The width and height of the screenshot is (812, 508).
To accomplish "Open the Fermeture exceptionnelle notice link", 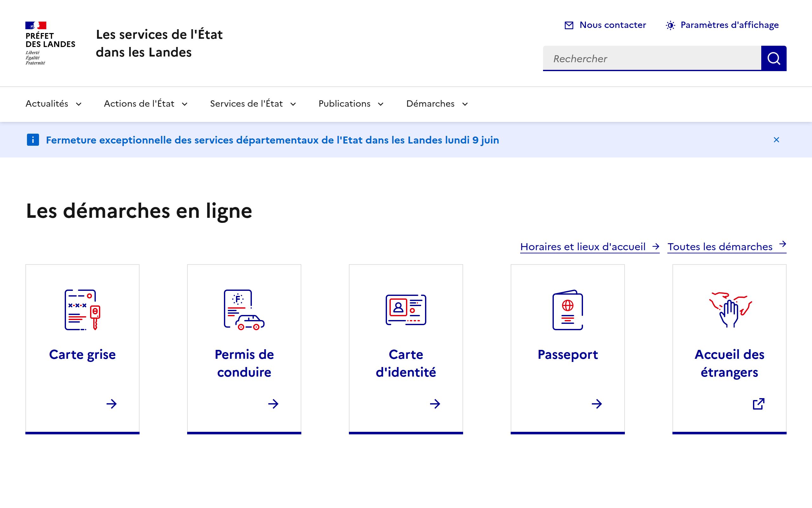I will [272, 140].
